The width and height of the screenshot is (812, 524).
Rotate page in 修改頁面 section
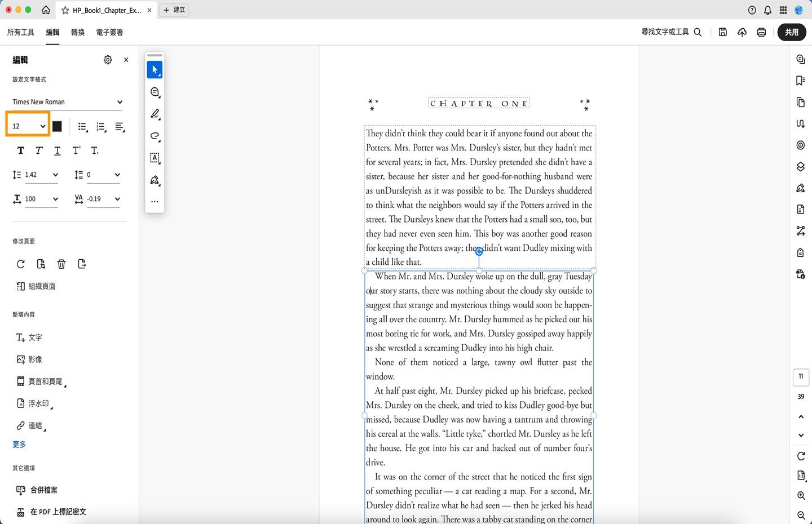pyautogui.click(x=21, y=264)
